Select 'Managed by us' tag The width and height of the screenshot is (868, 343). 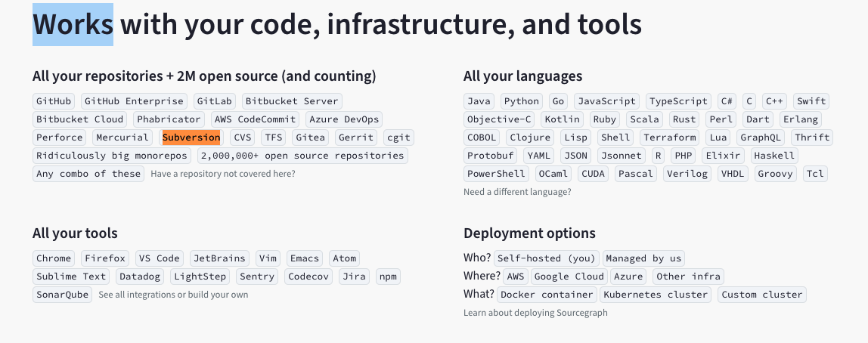[x=643, y=258]
